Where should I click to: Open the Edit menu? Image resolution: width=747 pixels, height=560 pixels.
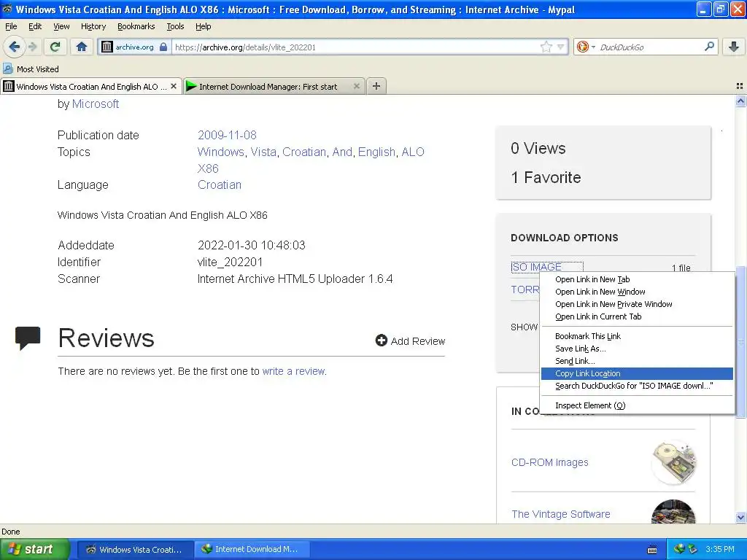[x=35, y=26]
